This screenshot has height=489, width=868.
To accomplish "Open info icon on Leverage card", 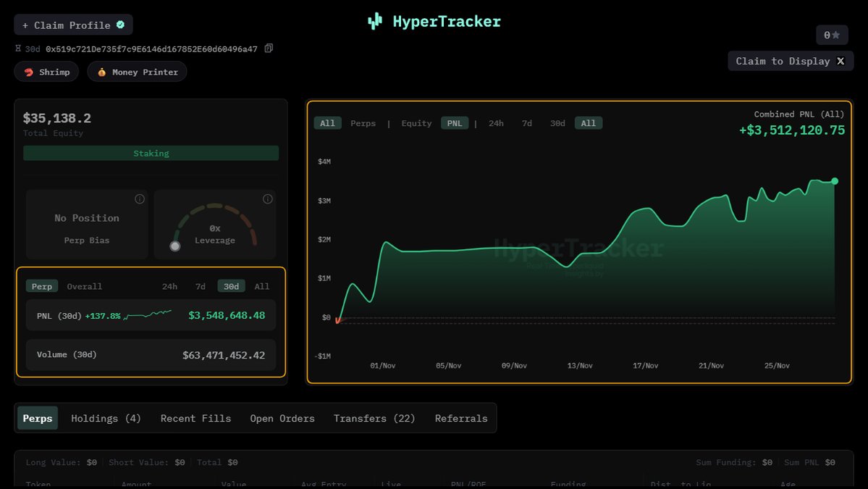I will click(267, 199).
